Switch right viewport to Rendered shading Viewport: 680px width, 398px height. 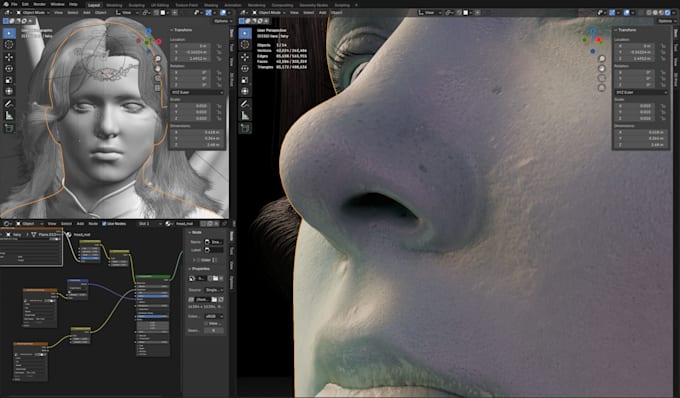click(667, 13)
